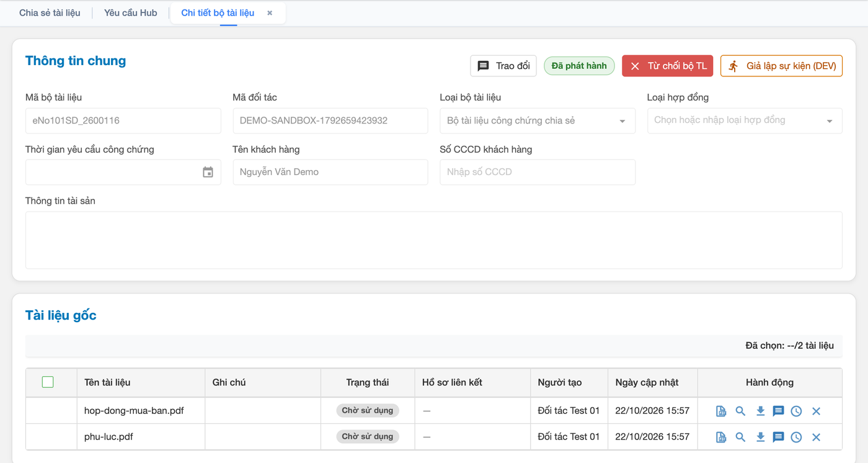Open comment icon for hop-dong-mua-ban.pdf
Viewport: 868px width, 463px height.
[779, 411]
